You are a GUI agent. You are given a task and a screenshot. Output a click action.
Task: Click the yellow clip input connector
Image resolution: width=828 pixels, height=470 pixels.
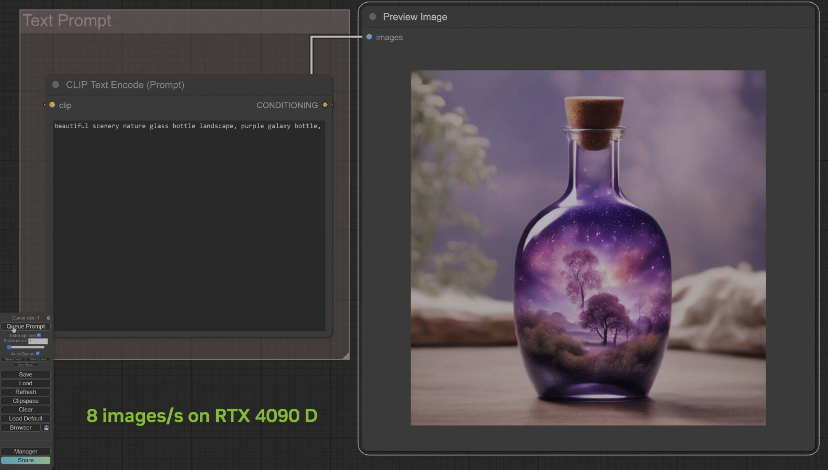click(52, 105)
